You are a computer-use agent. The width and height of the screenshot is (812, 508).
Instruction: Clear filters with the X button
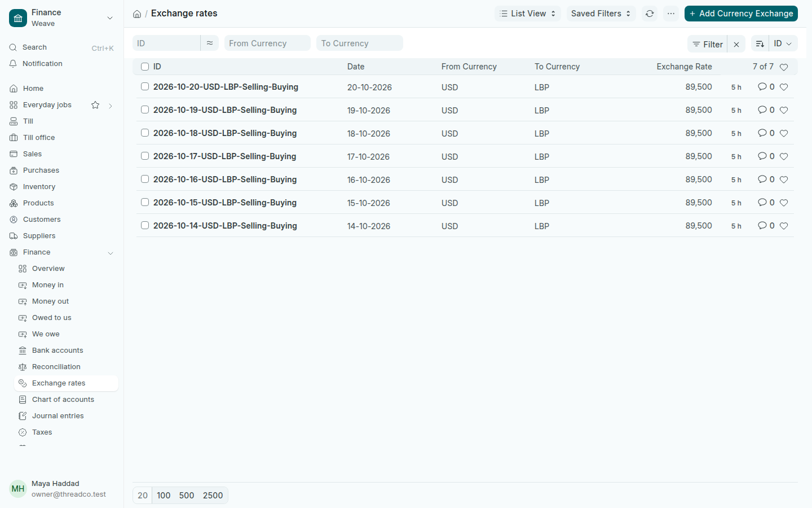click(736, 44)
